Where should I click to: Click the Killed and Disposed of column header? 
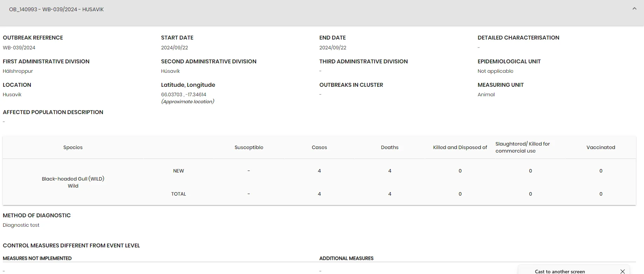click(x=460, y=147)
